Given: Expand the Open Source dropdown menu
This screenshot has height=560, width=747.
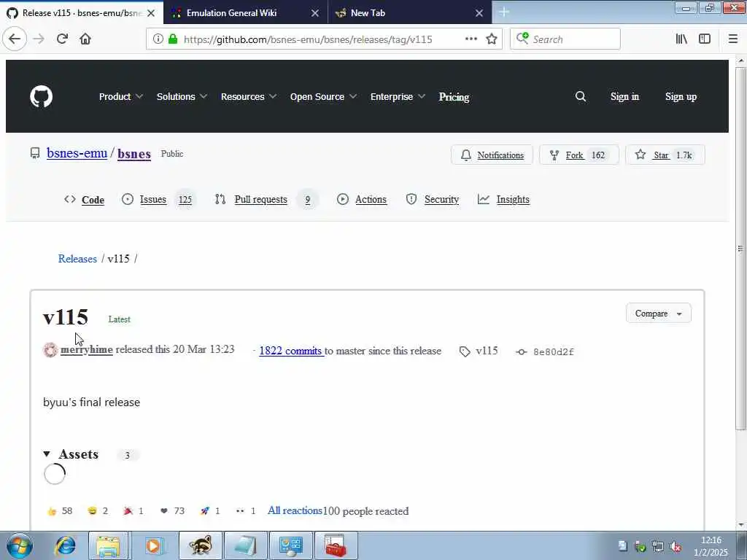Looking at the screenshot, I should (x=323, y=97).
